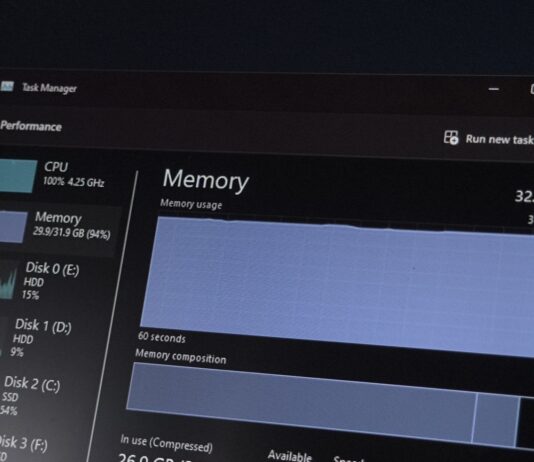Click the 'Available' label
534x462 pixels.
pos(290,455)
